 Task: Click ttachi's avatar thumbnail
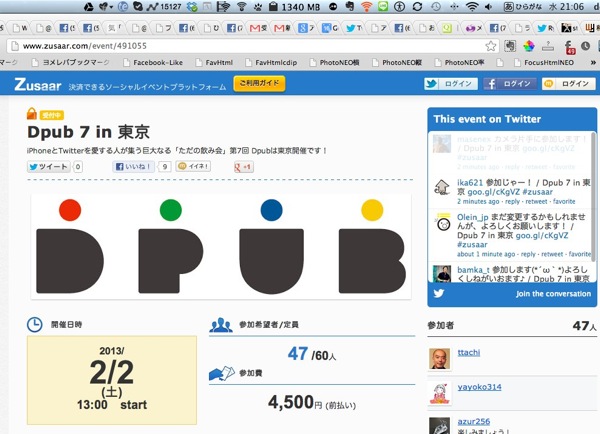click(439, 359)
